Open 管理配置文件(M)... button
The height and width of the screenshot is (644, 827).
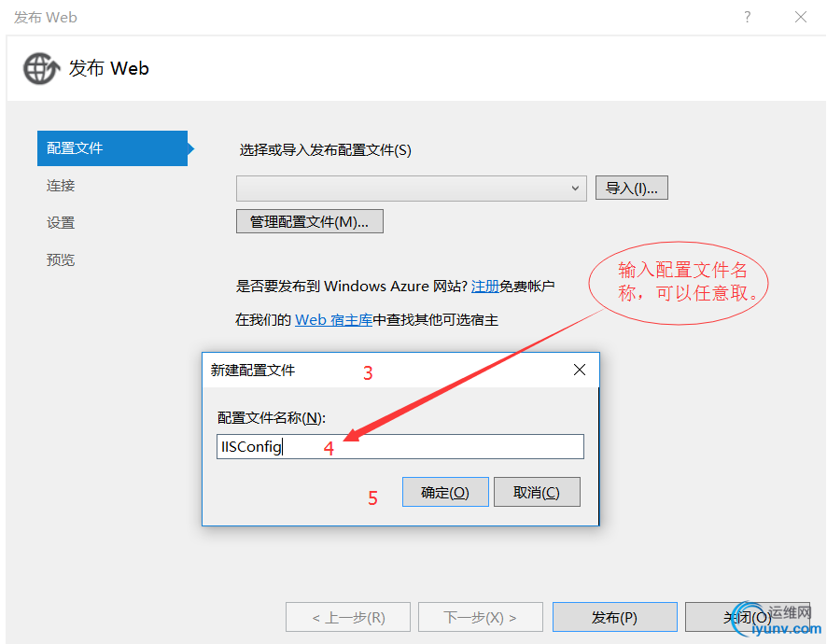click(x=310, y=221)
